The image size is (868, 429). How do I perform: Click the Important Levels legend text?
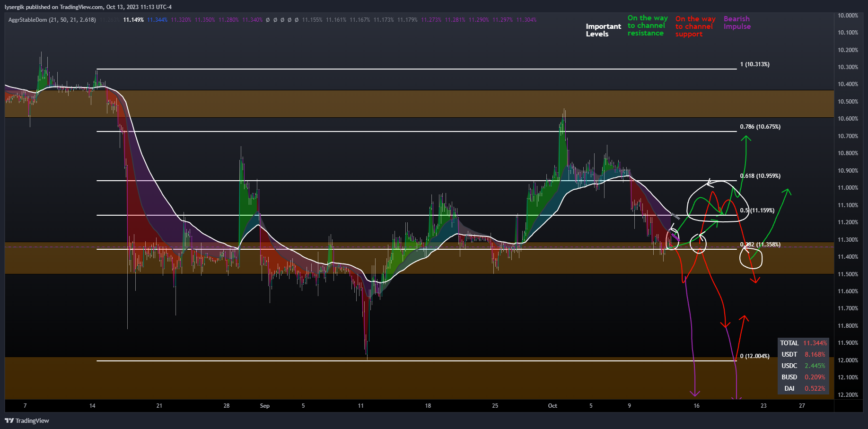tap(603, 30)
